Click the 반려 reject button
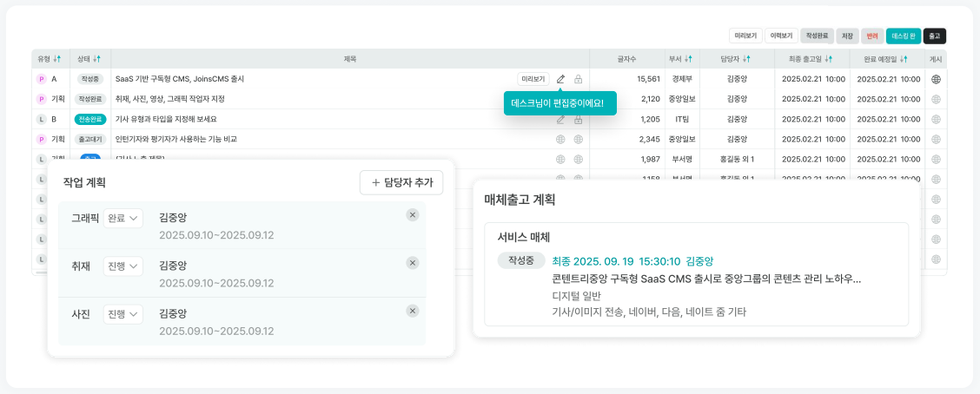The height and width of the screenshot is (394, 980). point(872,36)
